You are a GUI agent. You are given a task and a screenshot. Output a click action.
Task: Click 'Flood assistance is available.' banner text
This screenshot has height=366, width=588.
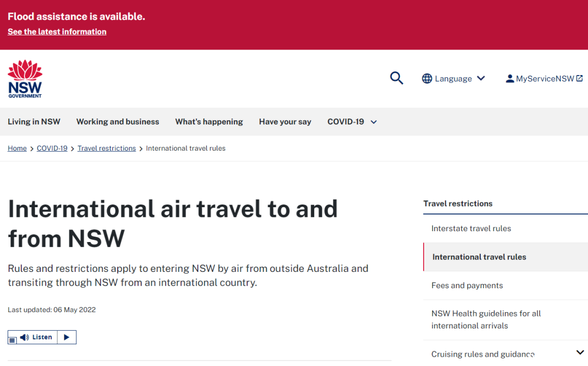77,16
